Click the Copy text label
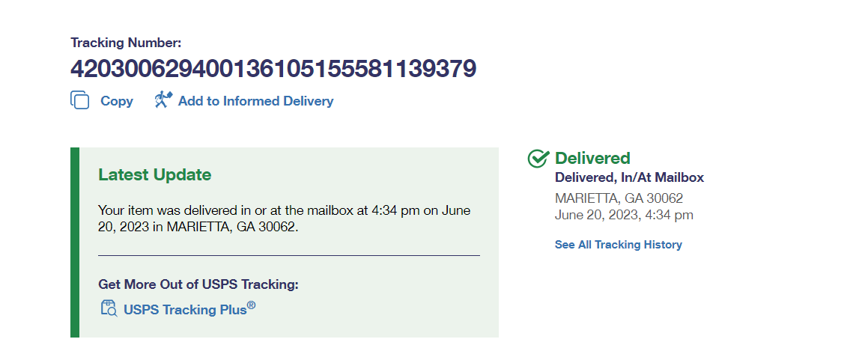The image size is (868, 354). pos(117,101)
